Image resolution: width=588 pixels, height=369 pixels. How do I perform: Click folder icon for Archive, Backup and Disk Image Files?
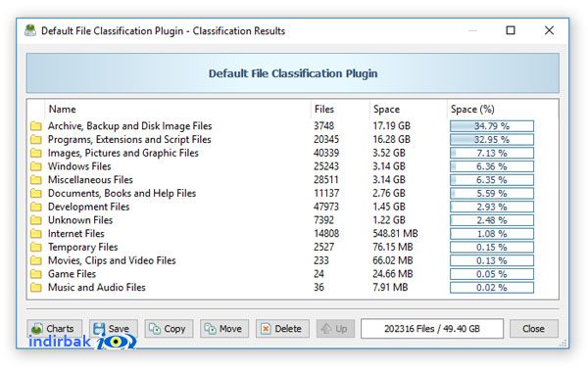tap(36, 126)
